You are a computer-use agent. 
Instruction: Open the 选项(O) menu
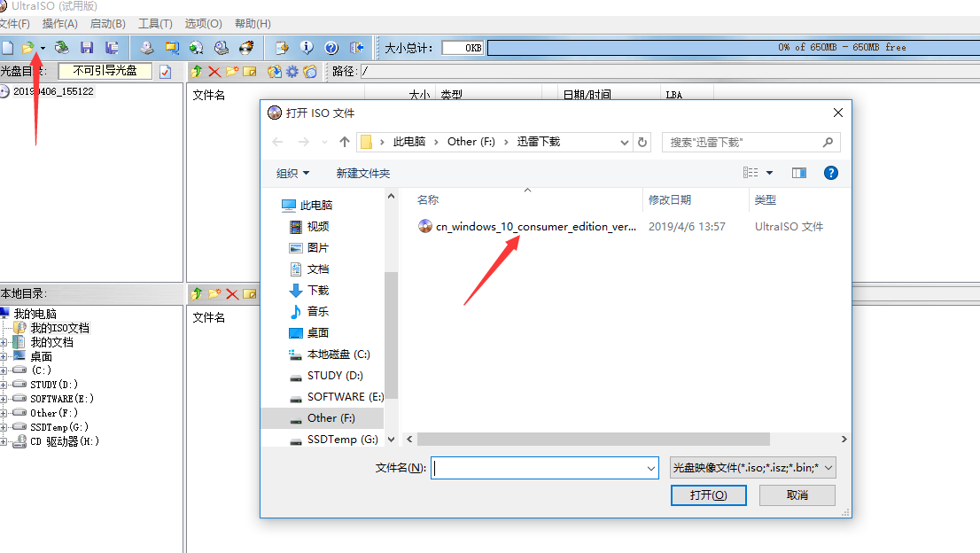point(203,24)
